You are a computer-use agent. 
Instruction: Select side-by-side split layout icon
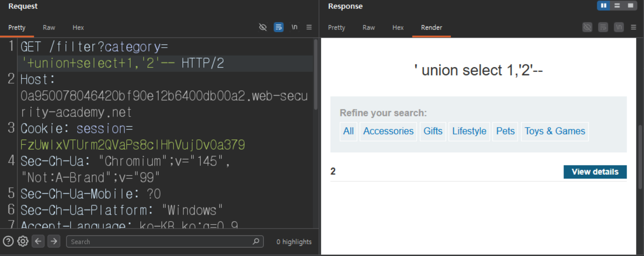pos(604,6)
